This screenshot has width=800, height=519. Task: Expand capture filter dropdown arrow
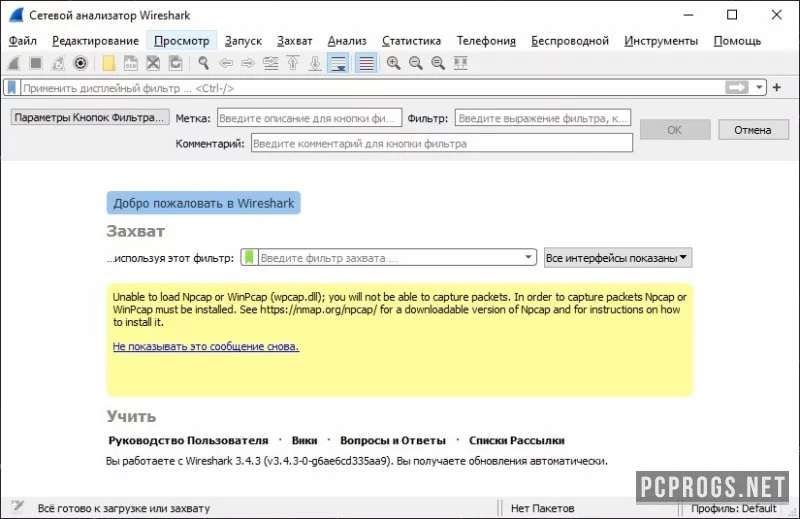tap(529, 257)
